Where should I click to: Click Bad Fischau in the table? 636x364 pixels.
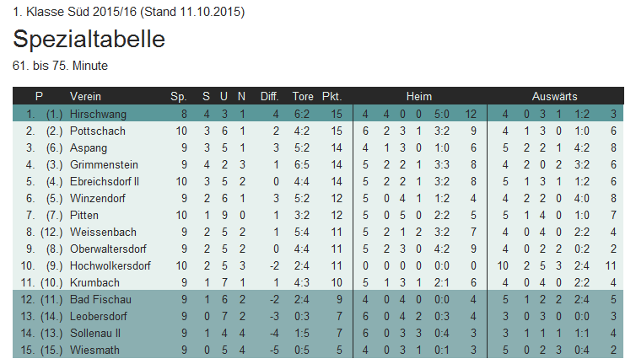coord(100,300)
